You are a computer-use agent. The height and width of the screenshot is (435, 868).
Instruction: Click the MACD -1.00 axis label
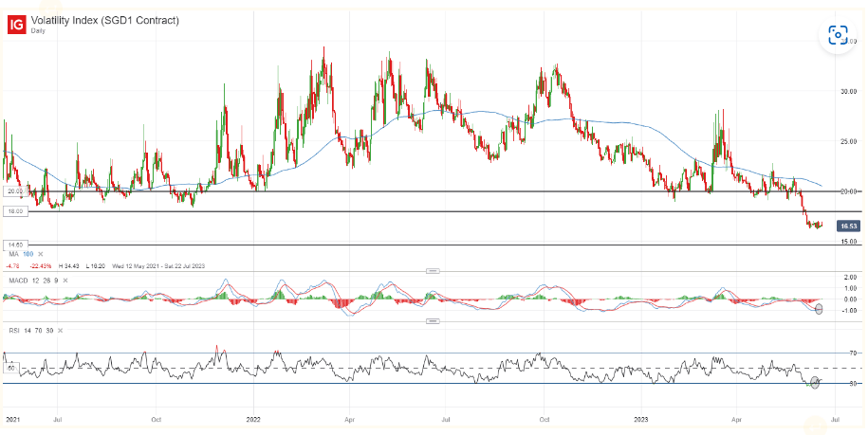coord(851,311)
